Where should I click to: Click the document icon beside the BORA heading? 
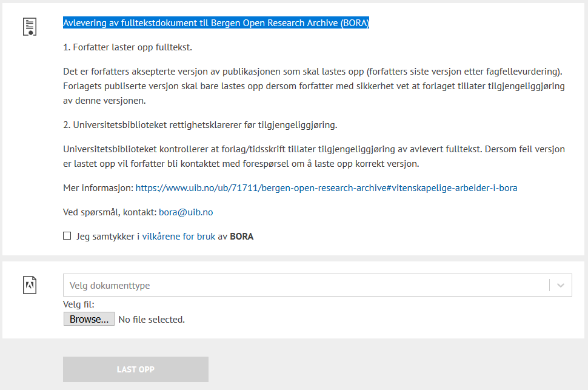pos(30,27)
